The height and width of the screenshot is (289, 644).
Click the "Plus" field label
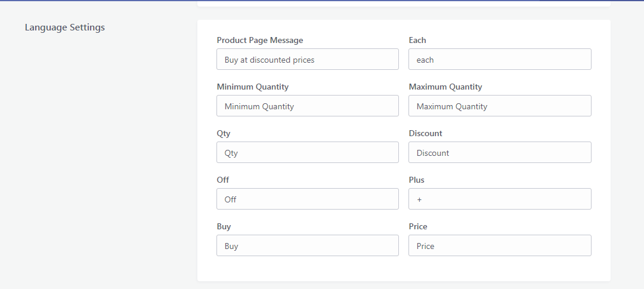pos(417,180)
